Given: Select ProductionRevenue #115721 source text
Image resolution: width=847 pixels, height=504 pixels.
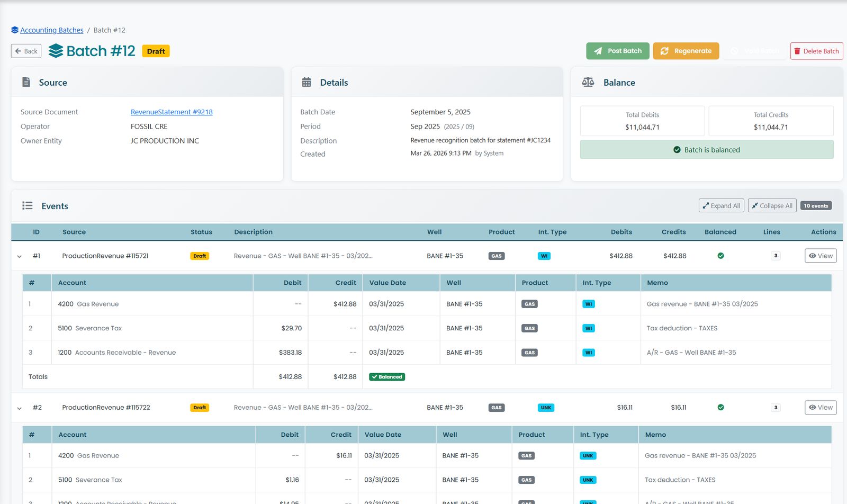Looking at the screenshot, I should (105, 256).
